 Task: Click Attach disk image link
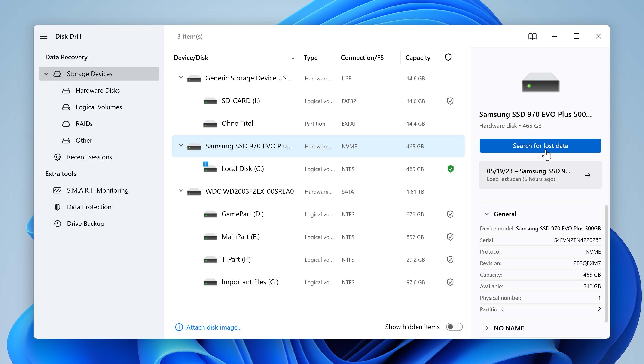tap(214, 327)
